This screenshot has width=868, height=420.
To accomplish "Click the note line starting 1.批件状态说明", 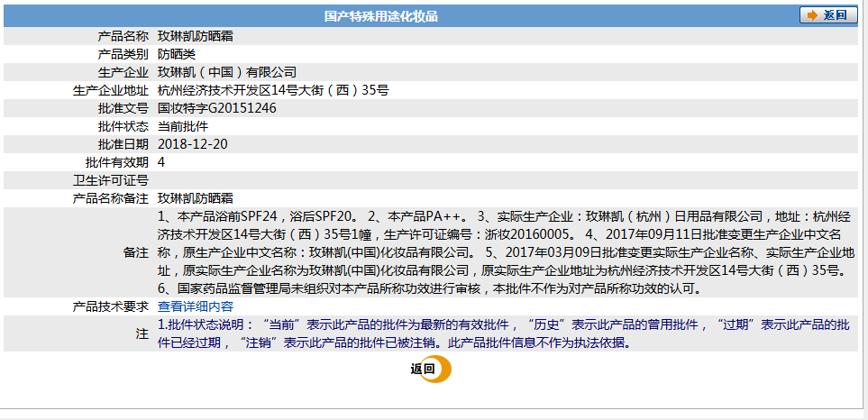I will click(504, 324).
